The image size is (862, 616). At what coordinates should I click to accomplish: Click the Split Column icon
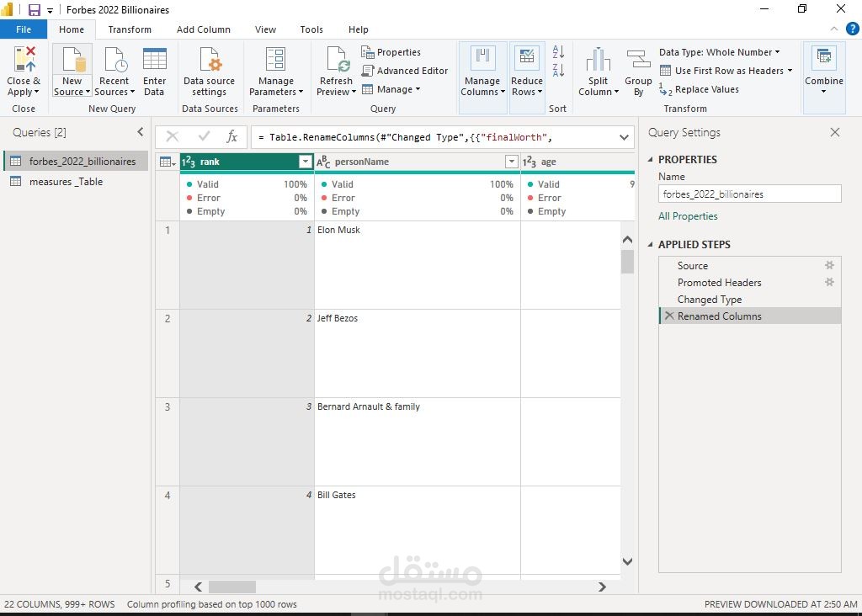(599, 59)
